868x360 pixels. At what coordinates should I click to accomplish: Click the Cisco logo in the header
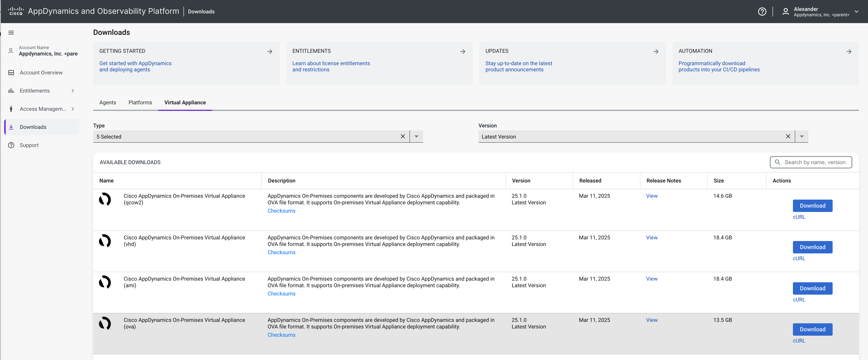coord(16,11)
